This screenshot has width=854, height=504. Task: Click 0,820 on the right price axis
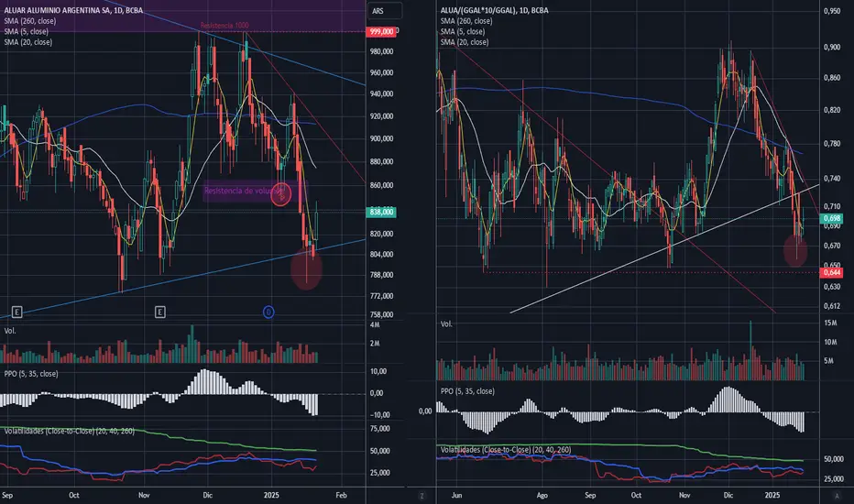pyautogui.click(x=832, y=110)
